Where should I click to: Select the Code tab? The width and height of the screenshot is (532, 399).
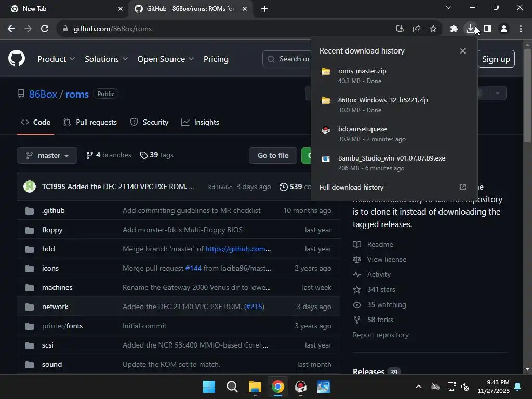36,122
